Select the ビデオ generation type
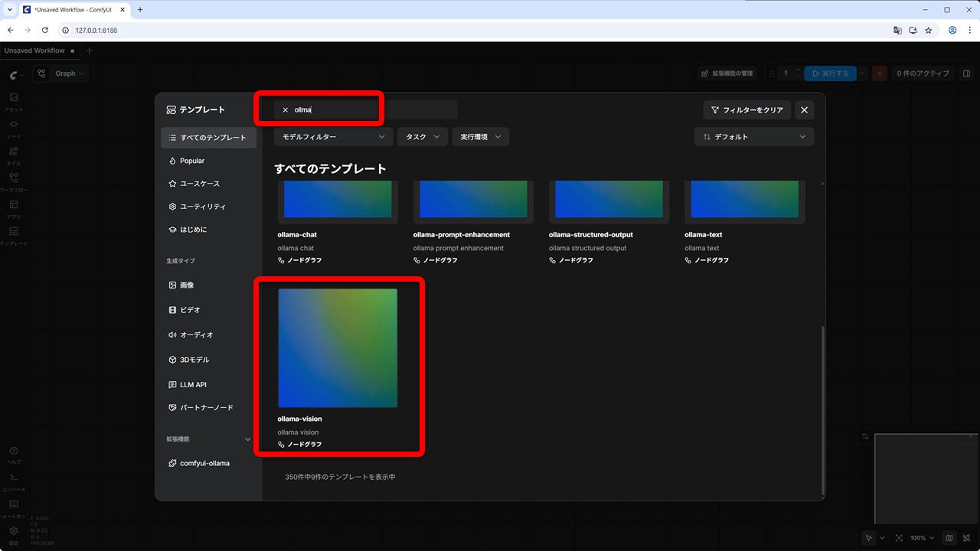Image resolution: width=980 pixels, height=551 pixels. pos(190,310)
